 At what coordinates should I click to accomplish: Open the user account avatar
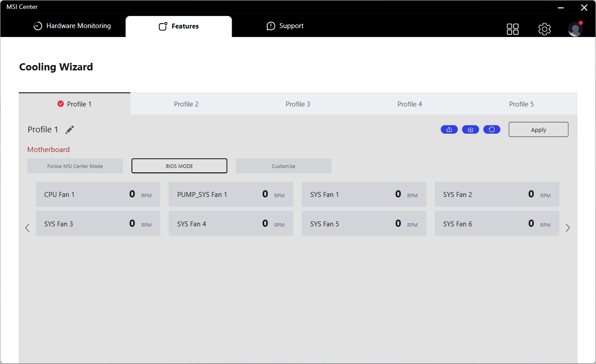(x=576, y=29)
